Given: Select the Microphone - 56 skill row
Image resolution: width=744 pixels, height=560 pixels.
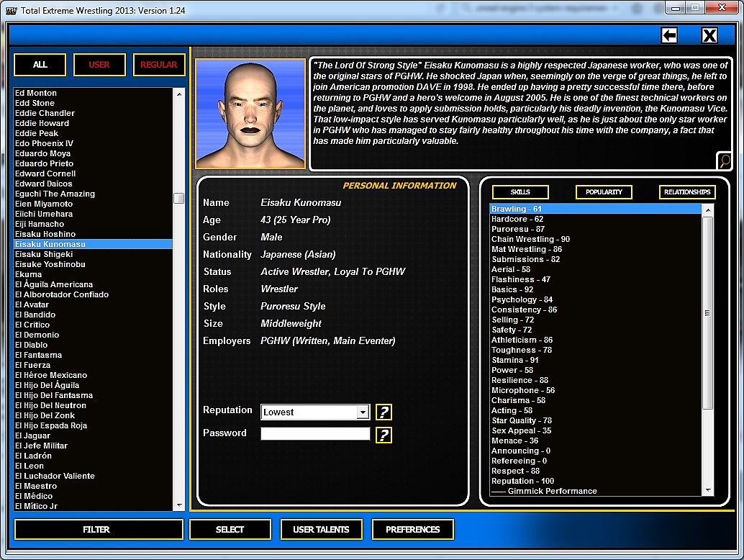Looking at the screenshot, I should (596, 390).
